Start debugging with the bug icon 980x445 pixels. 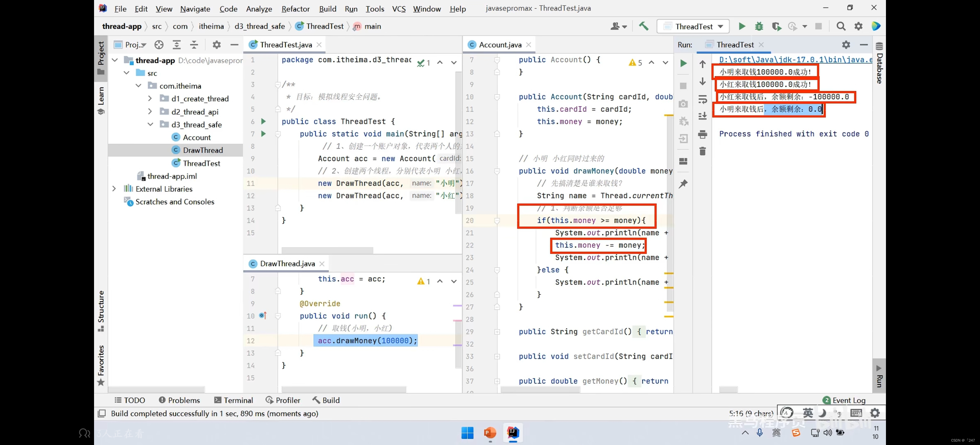(x=759, y=26)
